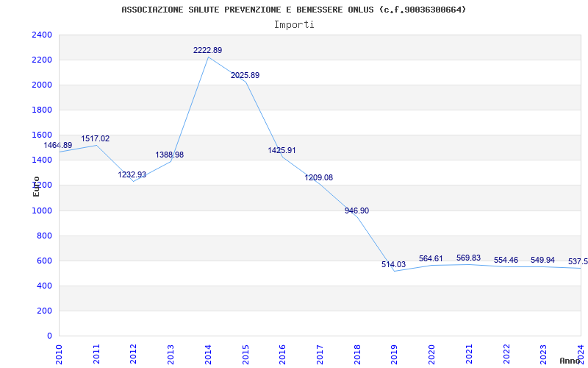Click the y-axis tick 1800
This screenshot has height=368, width=588.
point(42,110)
